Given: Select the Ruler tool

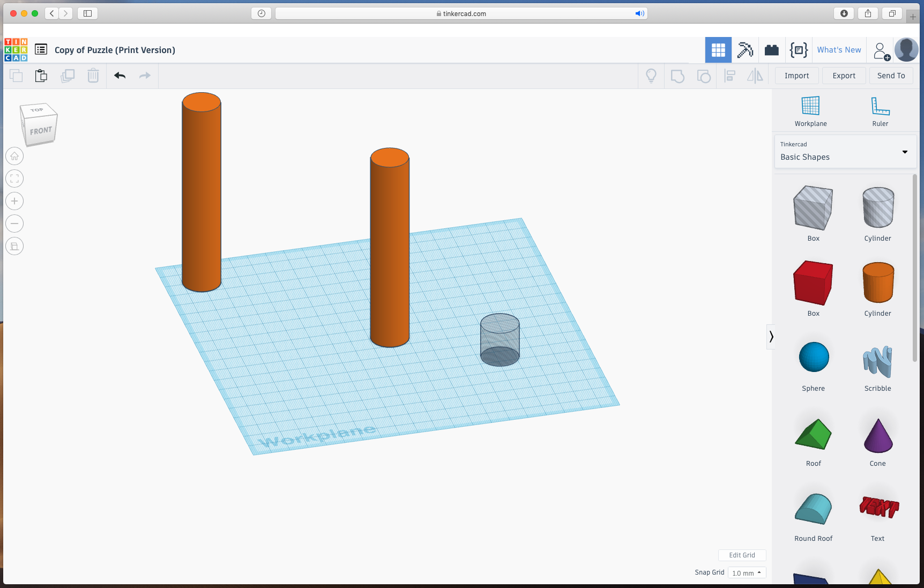Looking at the screenshot, I should 880,111.
